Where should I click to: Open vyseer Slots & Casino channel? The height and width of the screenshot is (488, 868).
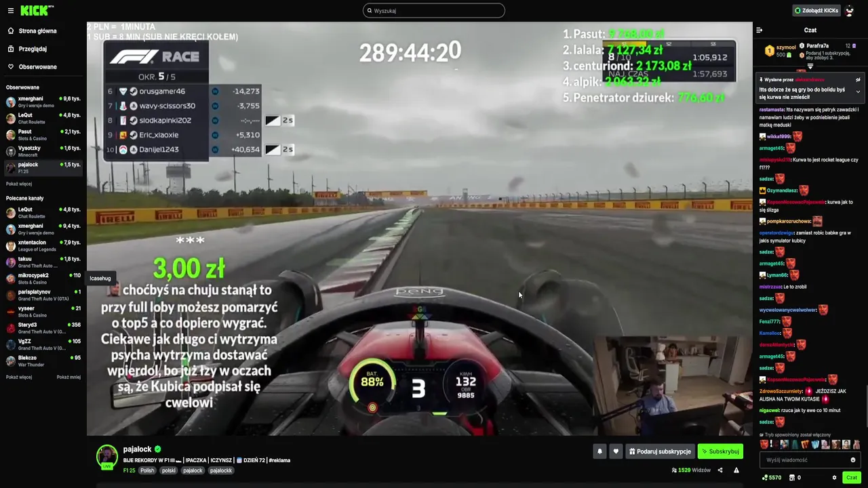tap(43, 311)
